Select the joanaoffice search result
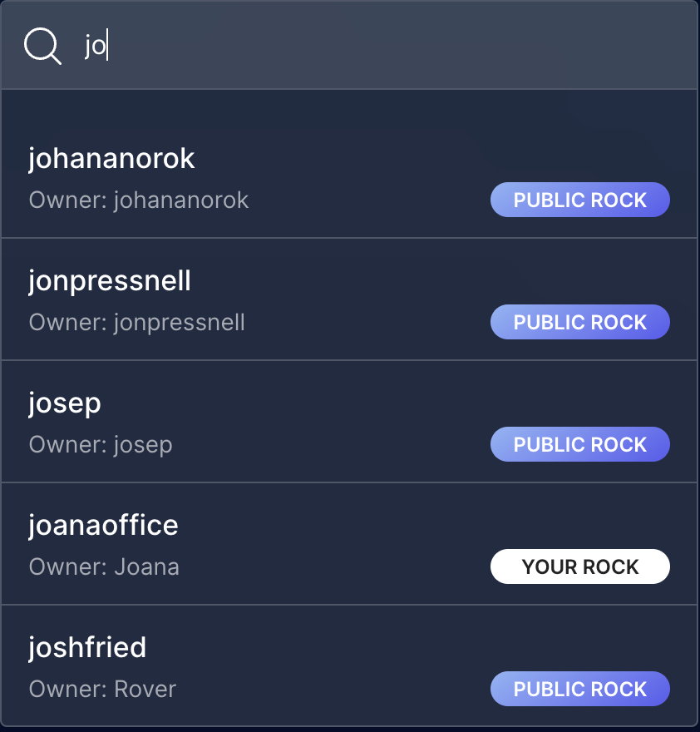 click(x=103, y=526)
